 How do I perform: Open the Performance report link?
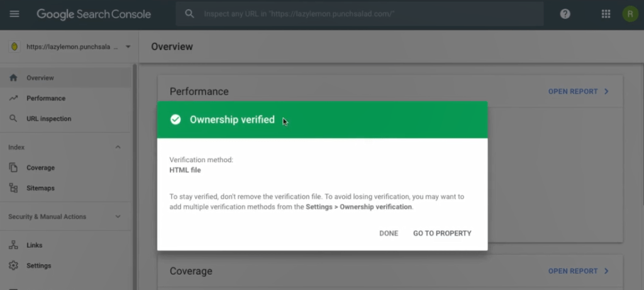(x=573, y=92)
